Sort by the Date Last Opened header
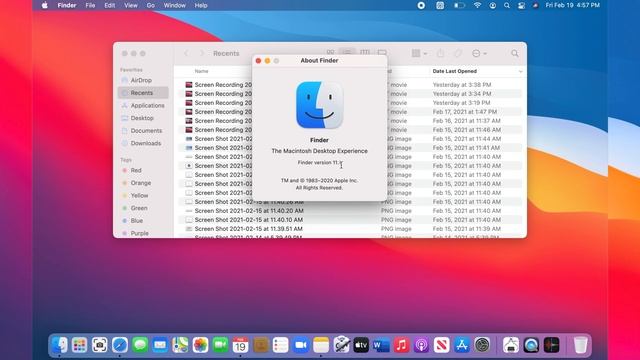Image resolution: width=640 pixels, height=360 pixels. tap(455, 71)
